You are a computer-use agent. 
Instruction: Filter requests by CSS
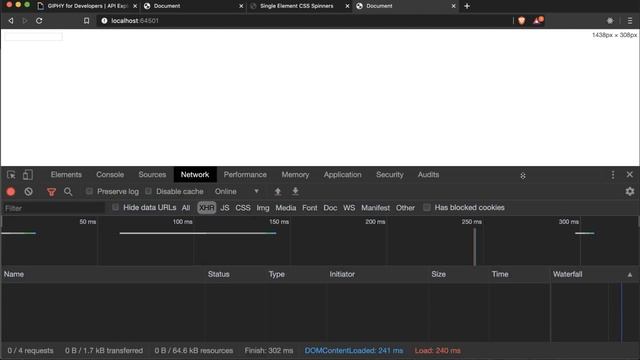[x=243, y=208]
